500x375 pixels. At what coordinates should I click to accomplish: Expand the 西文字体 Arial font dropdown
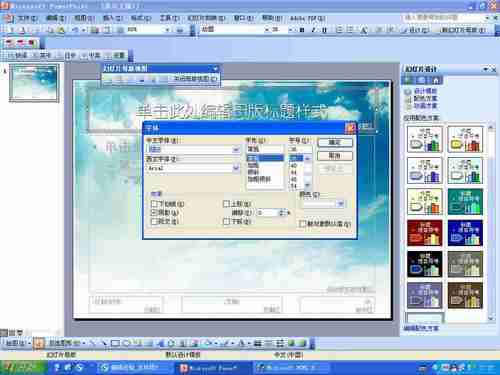[236, 168]
